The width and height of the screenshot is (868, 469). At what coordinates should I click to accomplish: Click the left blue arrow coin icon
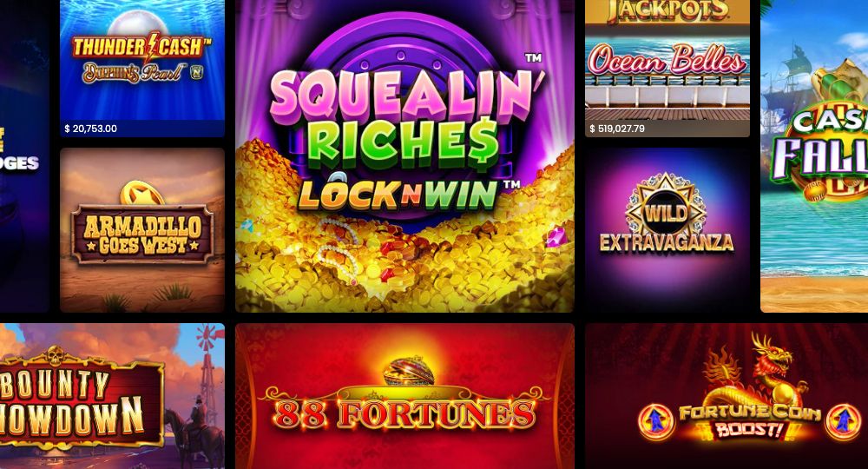point(656,422)
